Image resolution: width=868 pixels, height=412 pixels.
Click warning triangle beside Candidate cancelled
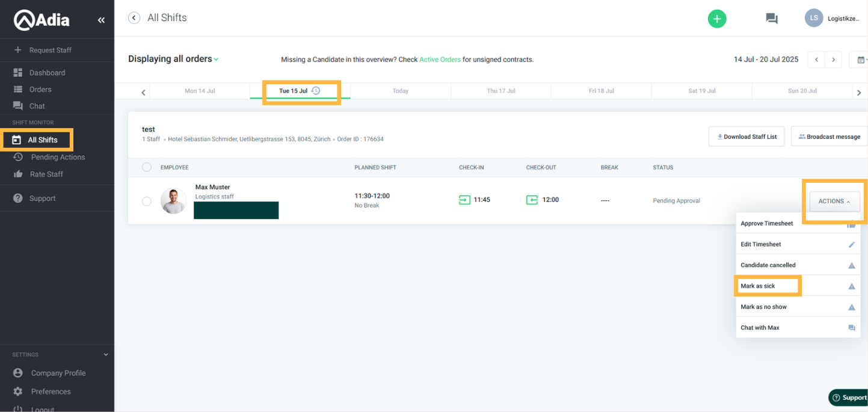852,265
